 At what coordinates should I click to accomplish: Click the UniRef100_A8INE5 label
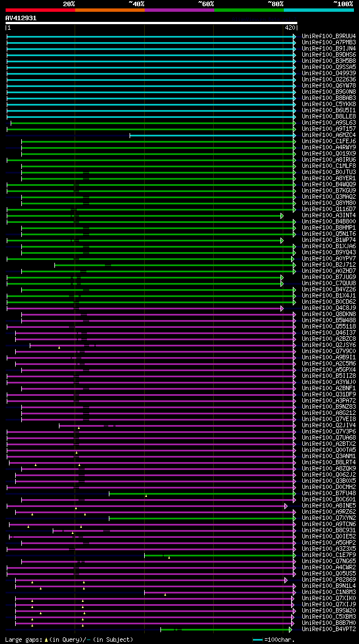tap(329, 505)
